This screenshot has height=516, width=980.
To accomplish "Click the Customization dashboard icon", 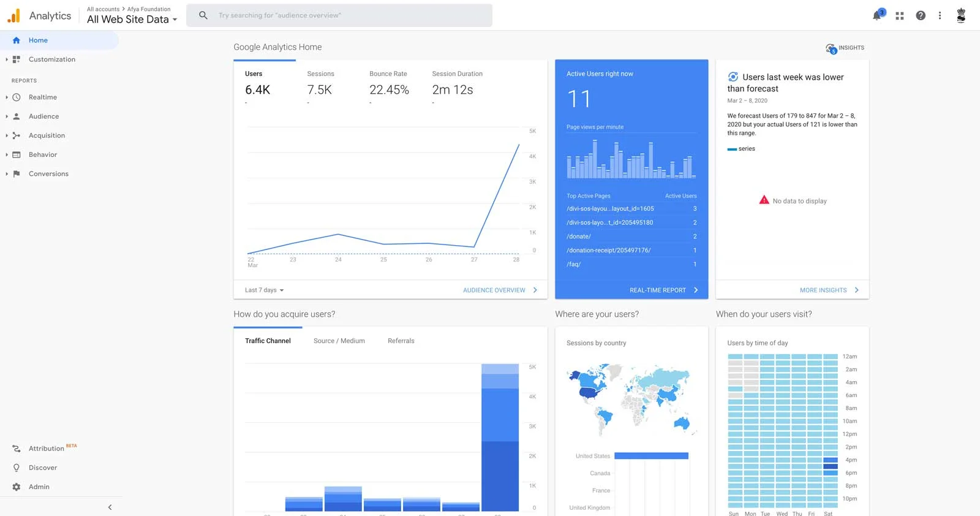I will 17,59.
